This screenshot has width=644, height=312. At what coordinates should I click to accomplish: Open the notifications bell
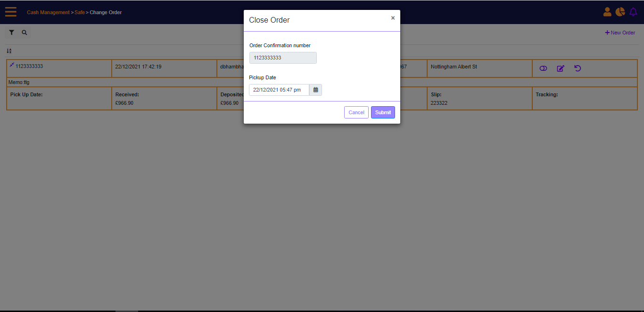point(633,12)
